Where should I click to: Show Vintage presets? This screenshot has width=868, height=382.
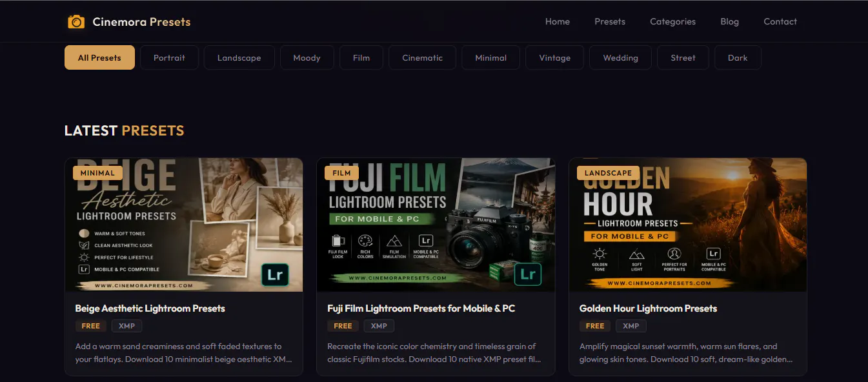(554, 57)
